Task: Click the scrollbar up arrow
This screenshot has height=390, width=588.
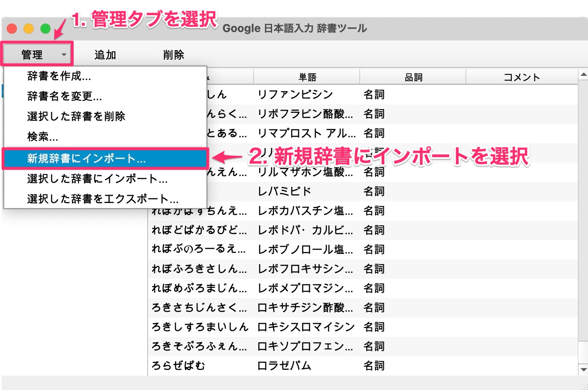Action: click(583, 75)
